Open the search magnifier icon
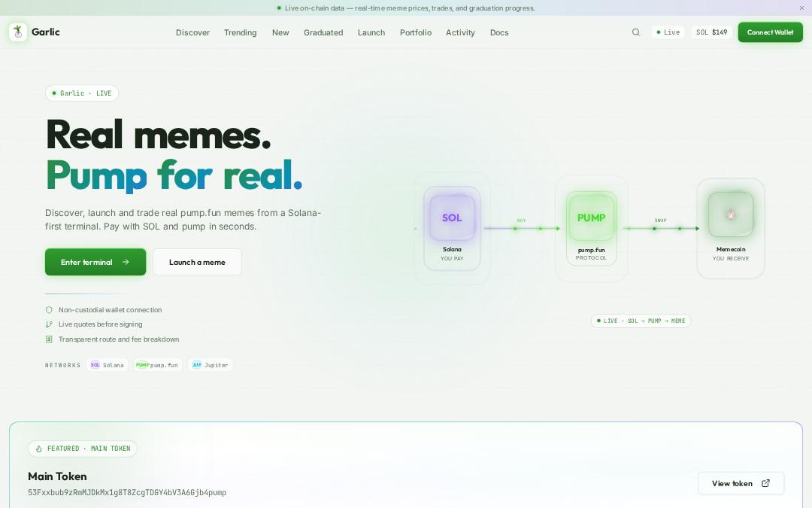The height and width of the screenshot is (508, 812). pyautogui.click(x=636, y=32)
